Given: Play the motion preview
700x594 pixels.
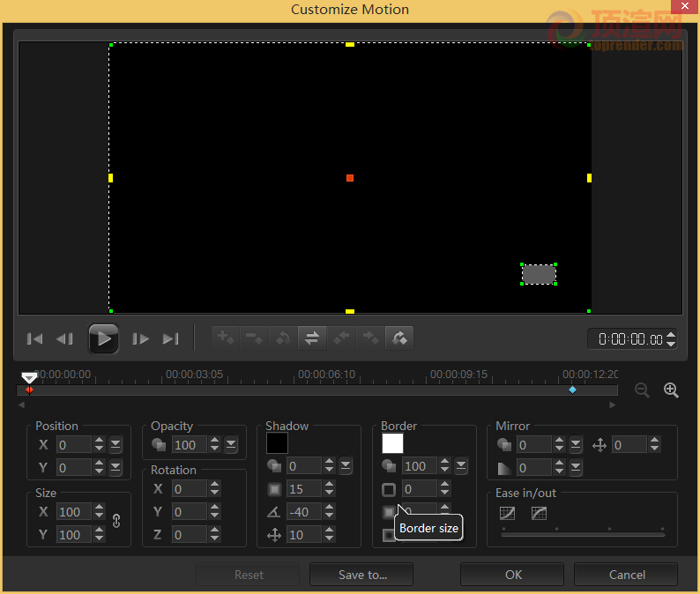Looking at the screenshot, I should tap(103, 338).
